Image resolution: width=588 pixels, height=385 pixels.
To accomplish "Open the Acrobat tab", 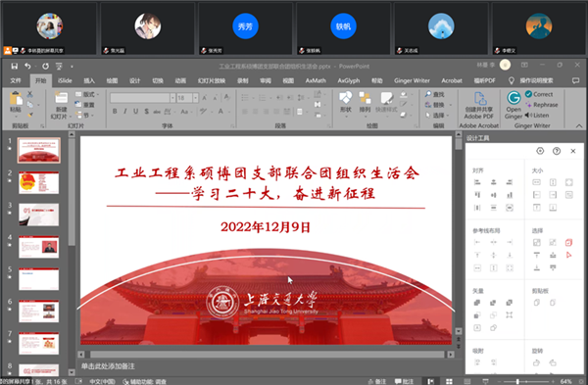I will [x=452, y=80].
